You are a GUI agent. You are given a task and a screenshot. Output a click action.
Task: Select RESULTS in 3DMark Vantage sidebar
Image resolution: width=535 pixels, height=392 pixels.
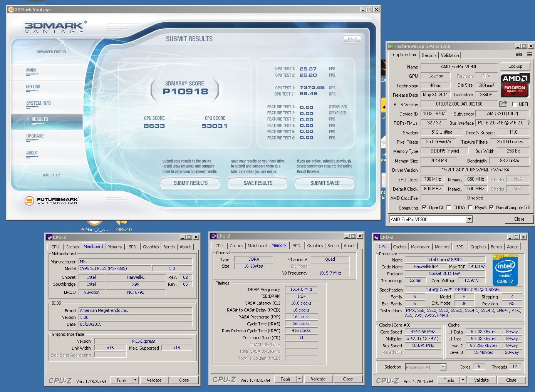click(47, 121)
